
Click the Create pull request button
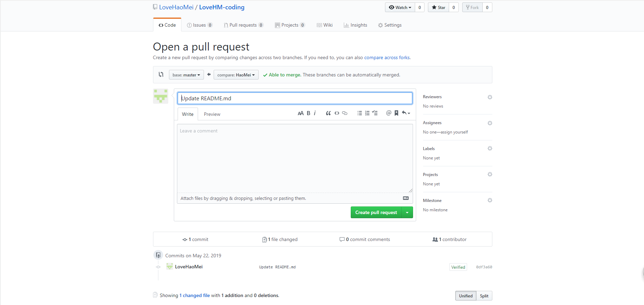click(x=376, y=212)
